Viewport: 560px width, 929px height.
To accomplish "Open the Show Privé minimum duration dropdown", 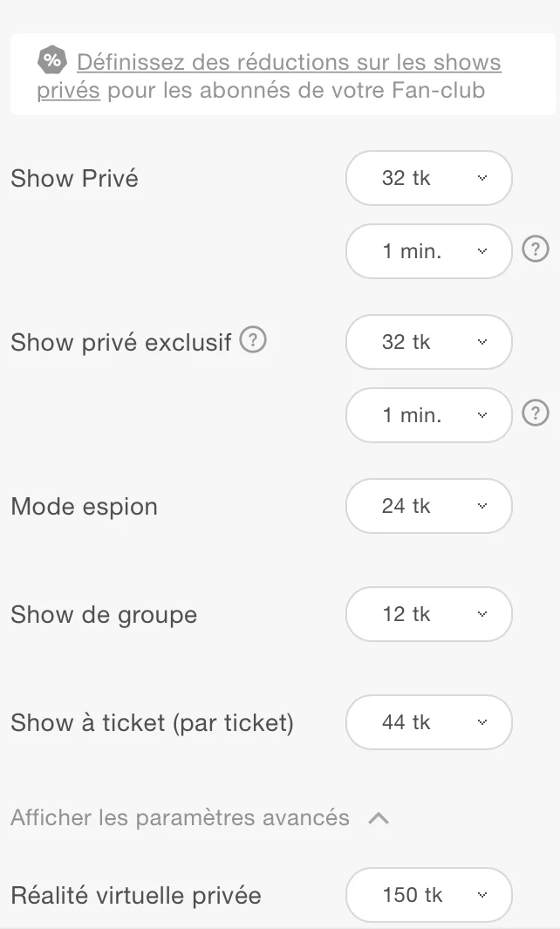I will point(428,251).
